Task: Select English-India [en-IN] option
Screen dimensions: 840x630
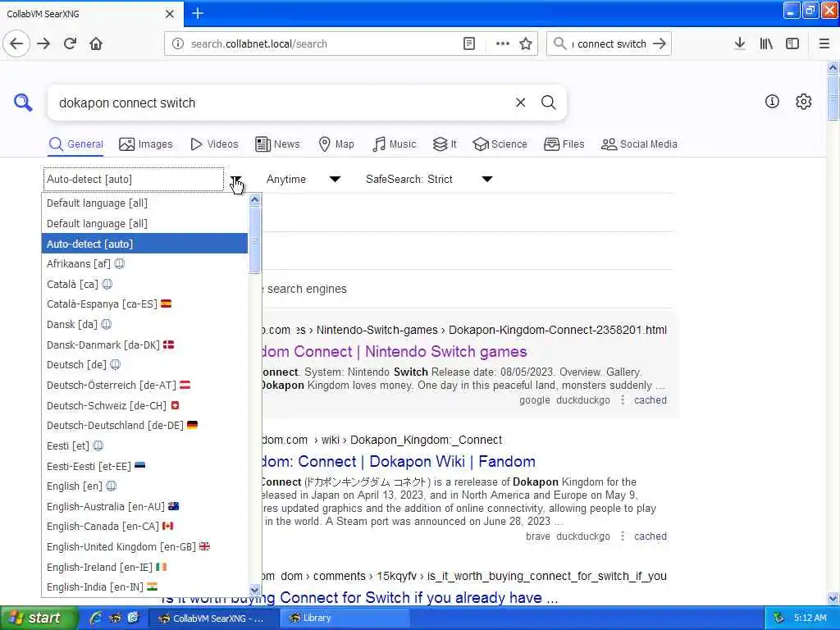Action: click(x=144, y=587)
